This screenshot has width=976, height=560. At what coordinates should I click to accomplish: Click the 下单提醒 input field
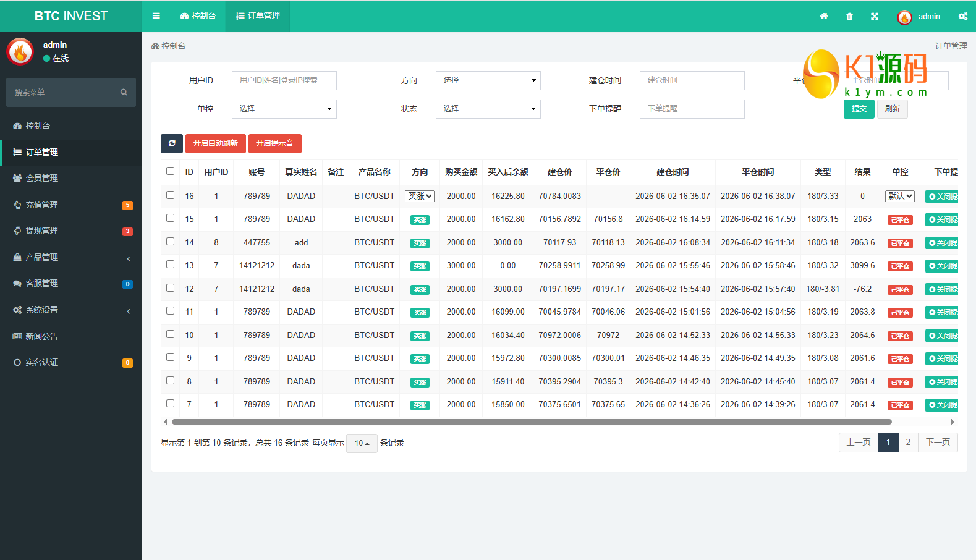click(692, 109)
